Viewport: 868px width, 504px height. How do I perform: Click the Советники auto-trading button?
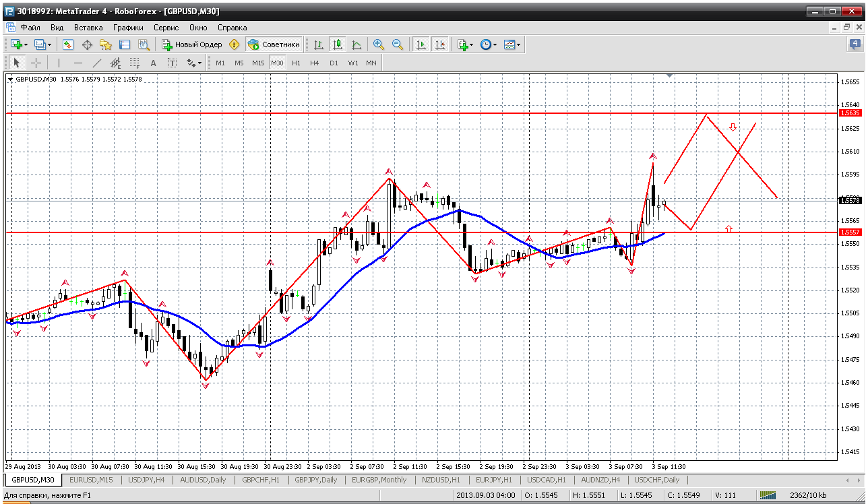tap(274, 44)
